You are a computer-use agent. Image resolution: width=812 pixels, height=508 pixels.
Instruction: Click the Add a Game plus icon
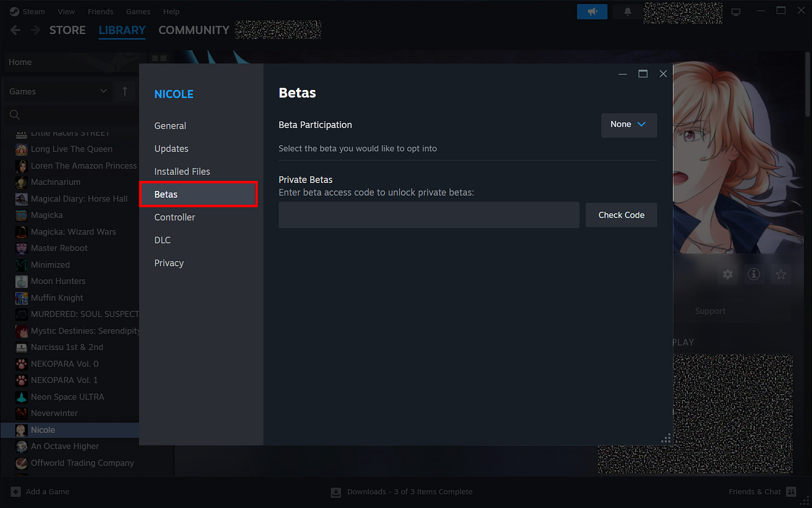pos(16,492)
